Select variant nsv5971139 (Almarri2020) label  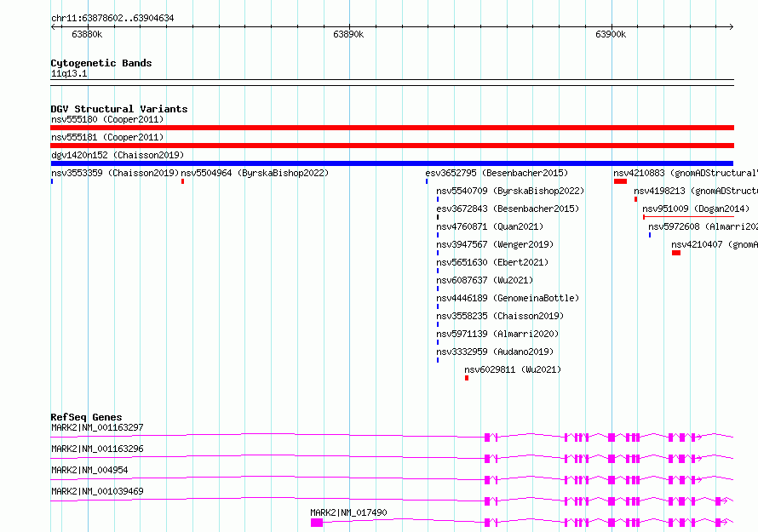(497, 334)
